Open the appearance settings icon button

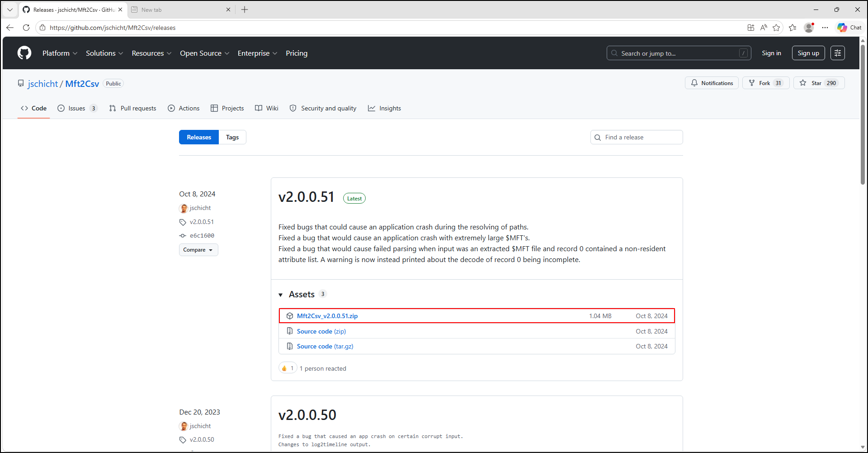pos(838,53)
